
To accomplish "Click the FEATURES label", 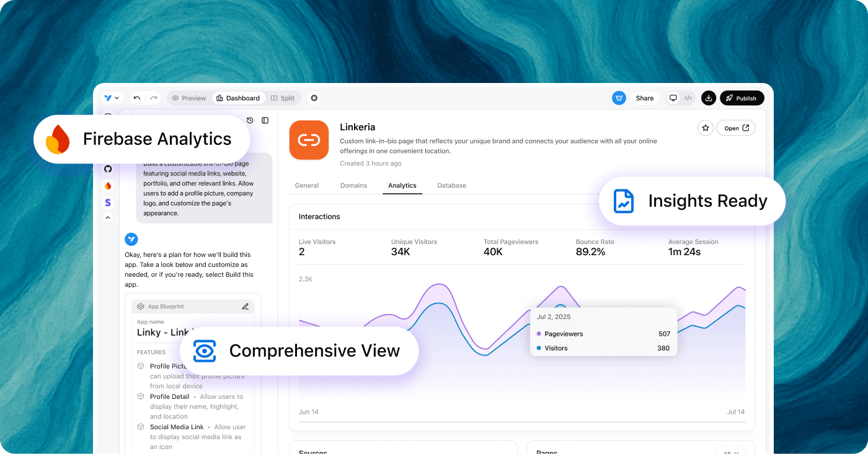I will (151, 352).
